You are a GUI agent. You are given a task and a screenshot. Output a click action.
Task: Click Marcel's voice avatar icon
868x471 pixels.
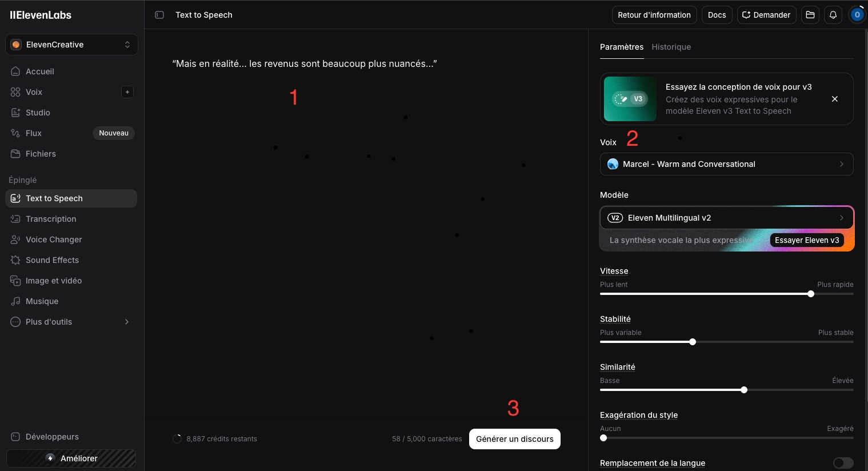click(x=613, y=164)
